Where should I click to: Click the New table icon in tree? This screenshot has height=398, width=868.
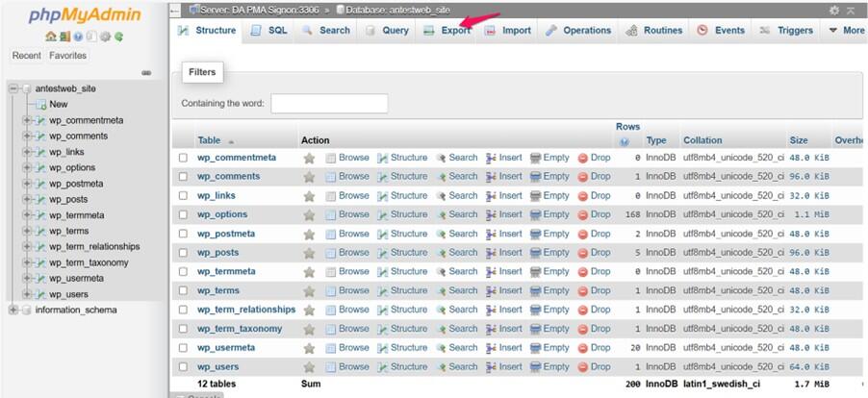pyautogui.click(x=41, y=105)
